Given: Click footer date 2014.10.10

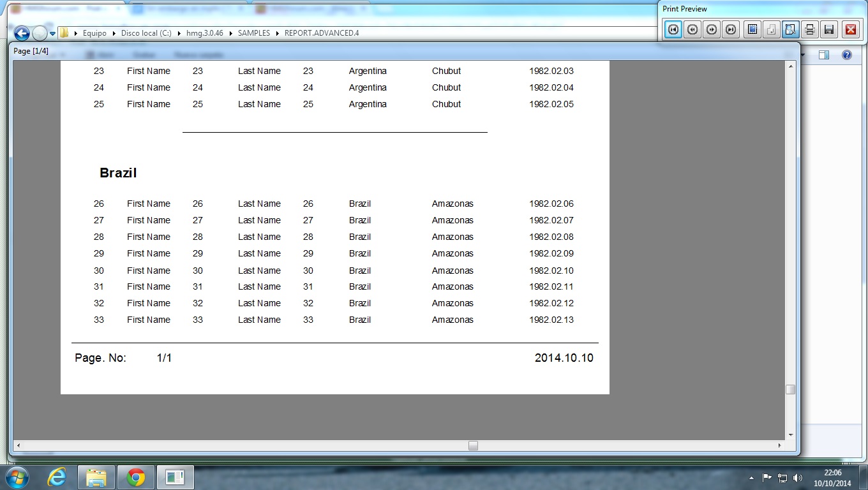Looking at the screenshot, I should [x=564, y=358].
